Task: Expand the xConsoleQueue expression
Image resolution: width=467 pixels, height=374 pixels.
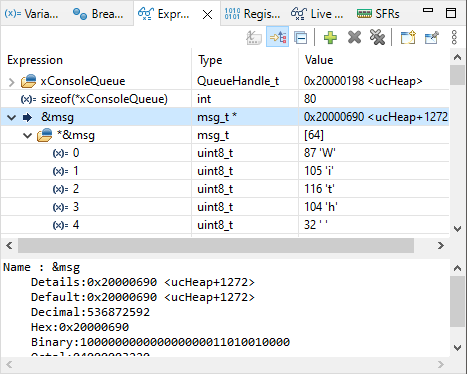Action: click(11, 82)
